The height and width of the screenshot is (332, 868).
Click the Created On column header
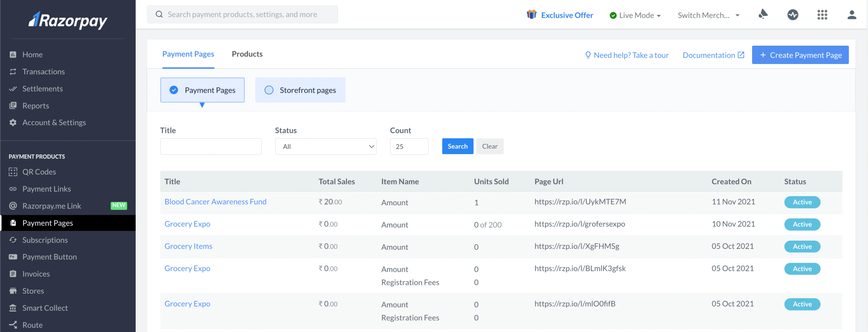click(731, 182)
